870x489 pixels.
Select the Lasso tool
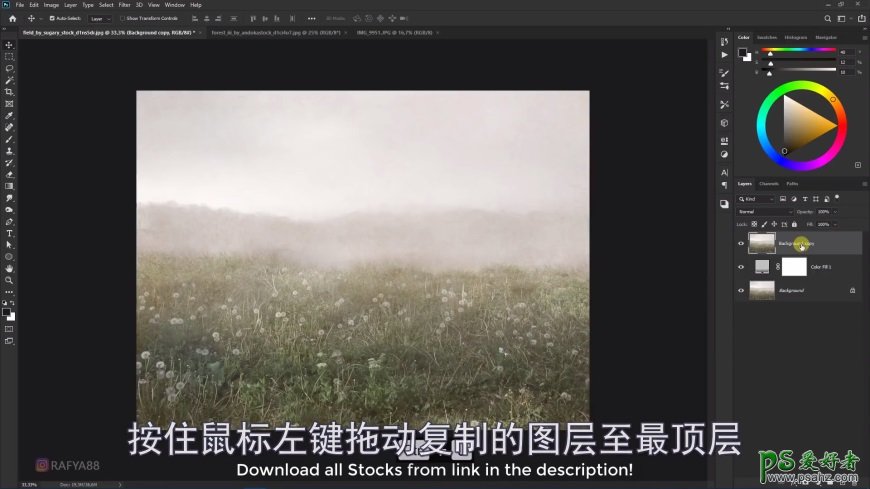pos(9,68)
